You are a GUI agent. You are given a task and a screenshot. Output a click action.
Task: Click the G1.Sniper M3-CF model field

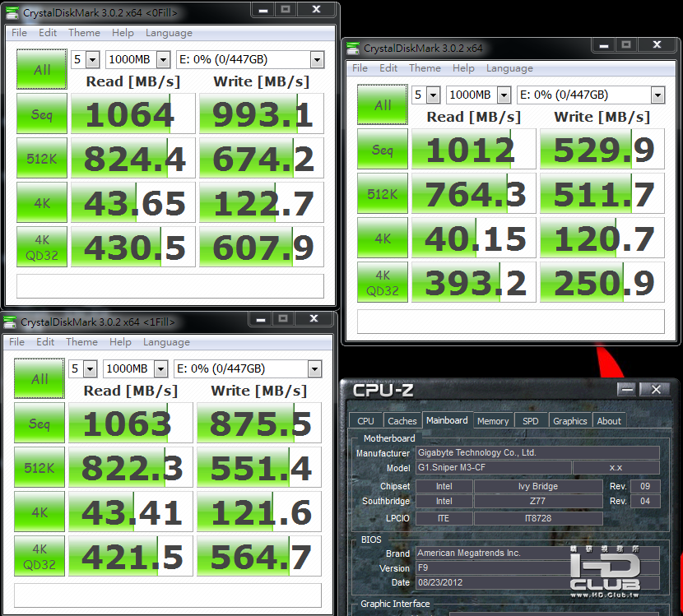(x=493, y=467)
